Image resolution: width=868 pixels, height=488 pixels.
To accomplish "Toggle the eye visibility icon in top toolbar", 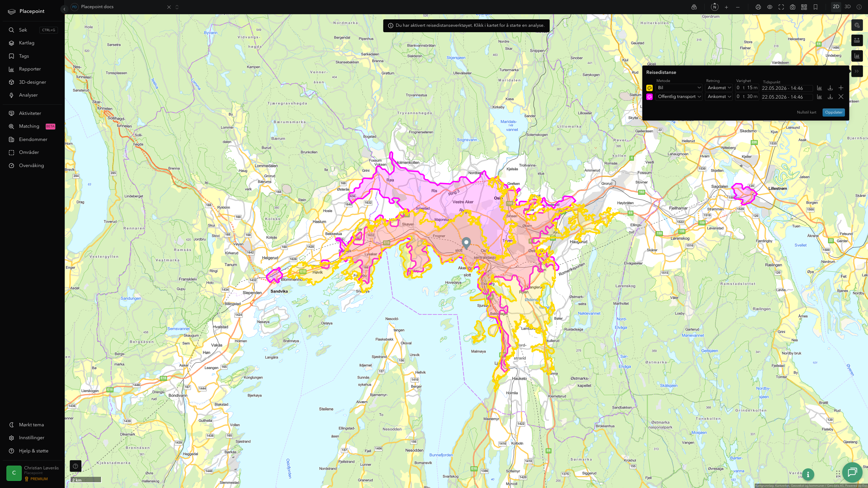I will click(x=770, y=7).
